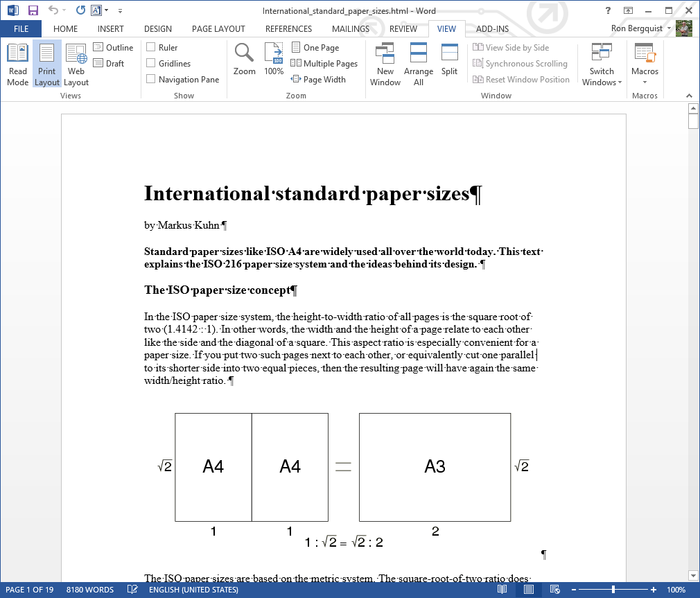The image size is (700, 598).
Task: Switch to Outline view
Action: (x=113, y=48)
